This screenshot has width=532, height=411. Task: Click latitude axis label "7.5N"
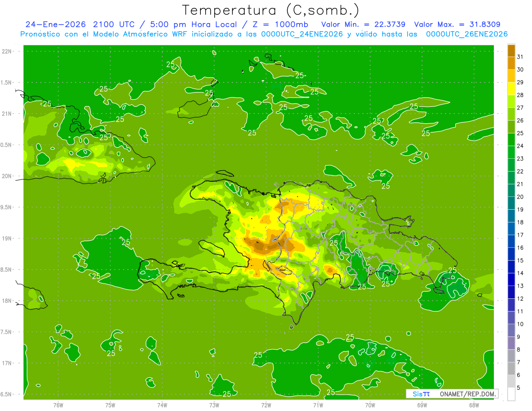[7, 332]
